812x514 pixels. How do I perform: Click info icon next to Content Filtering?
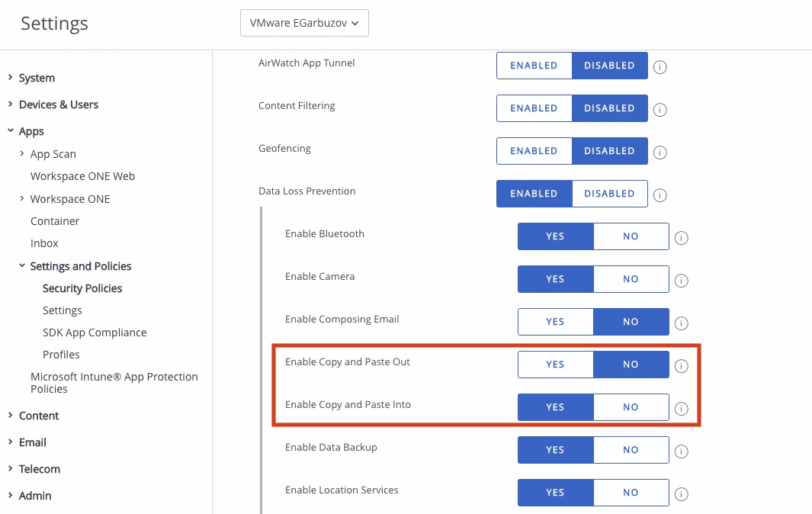[x=660, y=110]
